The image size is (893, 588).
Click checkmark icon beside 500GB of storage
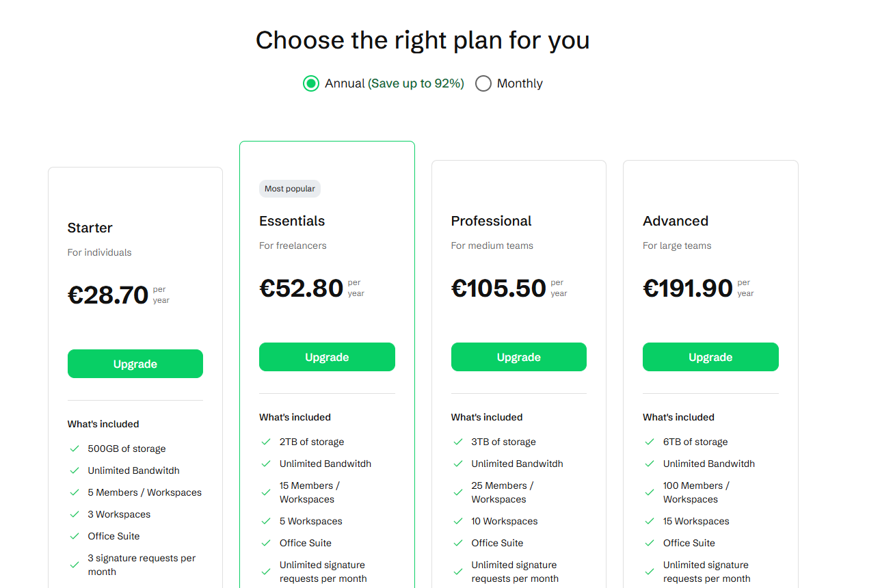pyautogui.click(x=75, y=449)
